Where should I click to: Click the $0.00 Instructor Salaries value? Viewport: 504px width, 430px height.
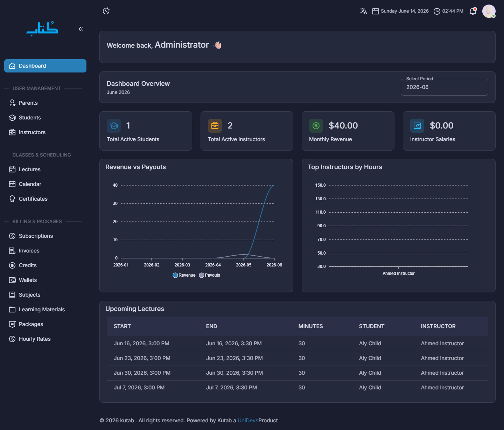click(441, 126)
